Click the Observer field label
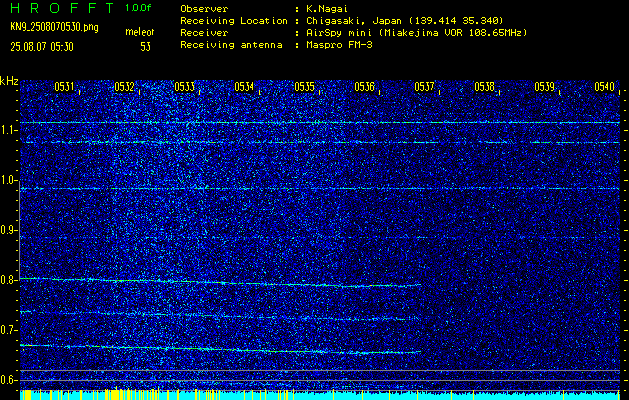This screenshot has width=629, height=400. tap(204, 9)
